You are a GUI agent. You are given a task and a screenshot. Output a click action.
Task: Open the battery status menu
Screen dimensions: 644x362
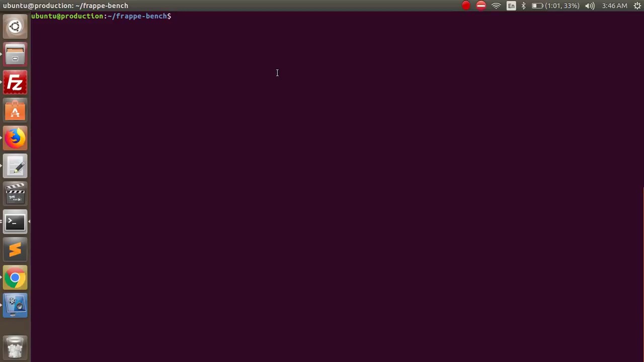pos(555,6)
